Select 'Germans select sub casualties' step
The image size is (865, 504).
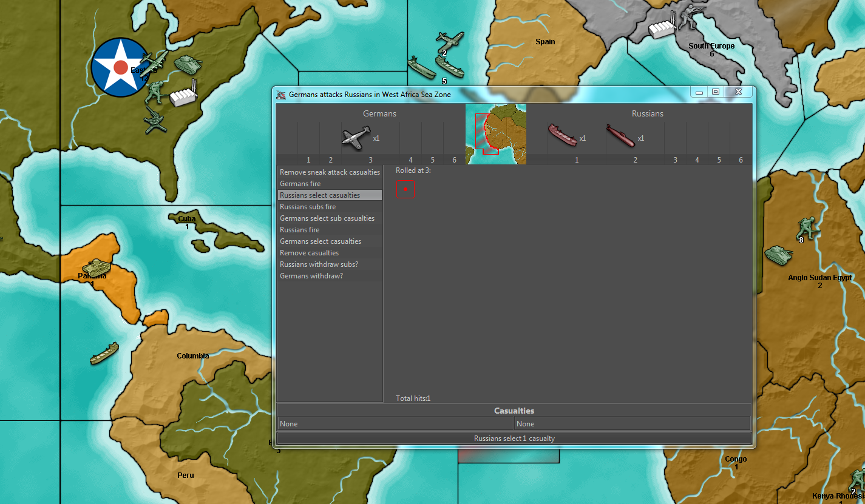[330, 218]
